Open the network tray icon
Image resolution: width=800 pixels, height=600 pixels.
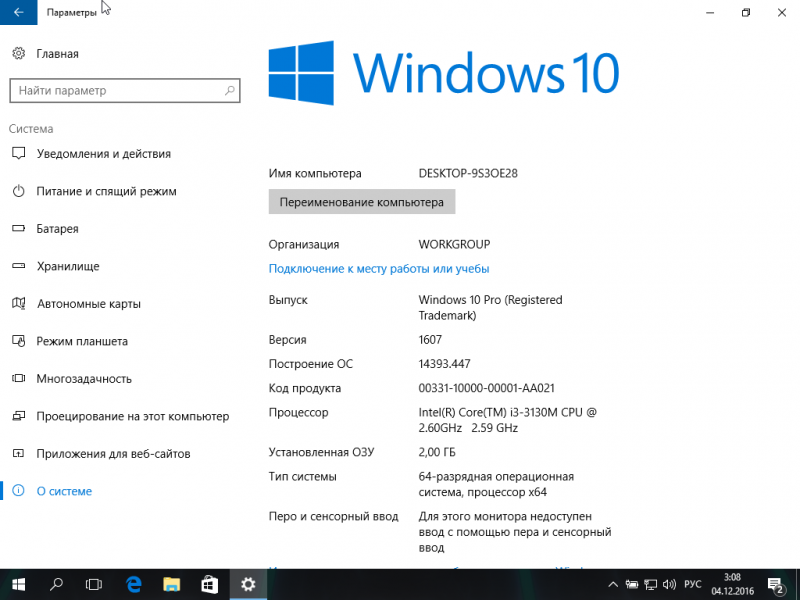[651, 585]
